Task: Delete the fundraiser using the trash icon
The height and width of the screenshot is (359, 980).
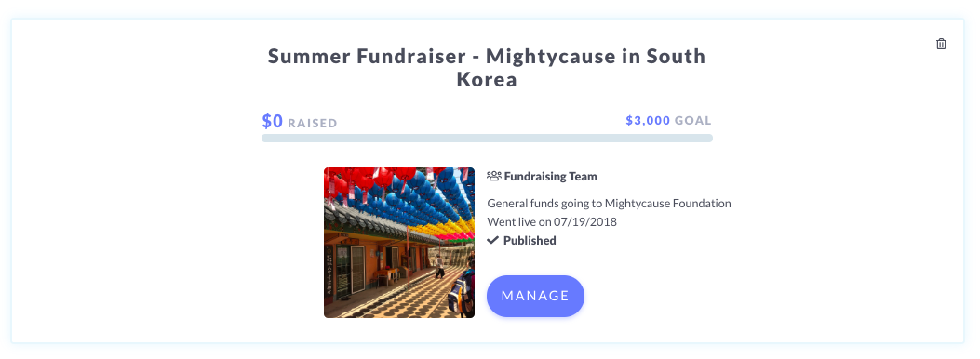Action: tap(941, 44)
